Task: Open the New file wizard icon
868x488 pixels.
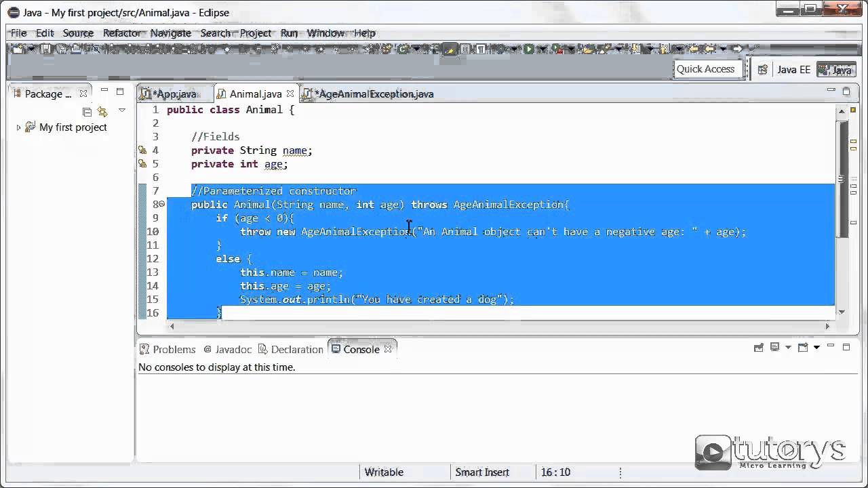Action: click(17, 49)
